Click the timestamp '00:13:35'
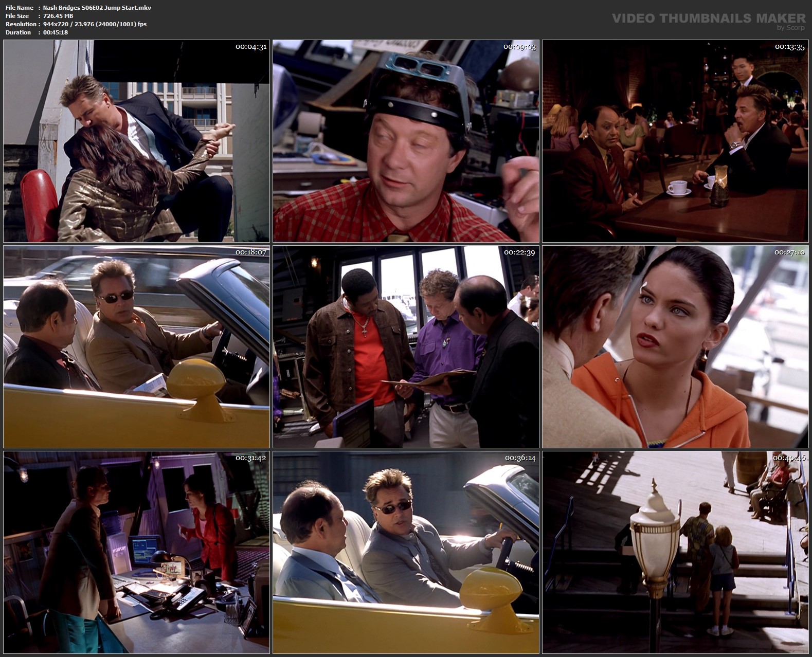The width and height of the screenshot is (812, 657). [790, 47]
